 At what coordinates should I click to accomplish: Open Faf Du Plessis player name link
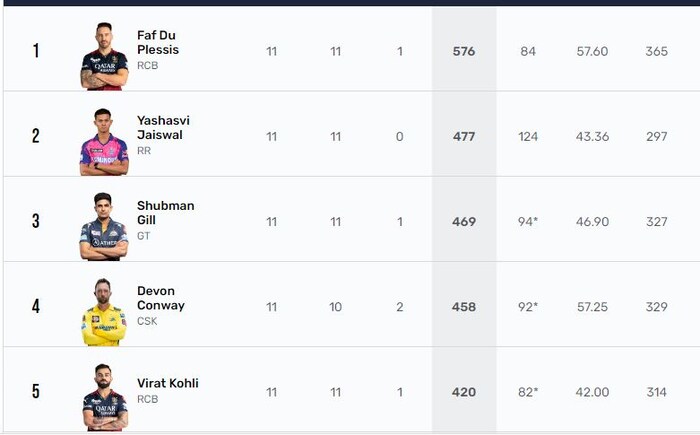click(x=157, y=43)
